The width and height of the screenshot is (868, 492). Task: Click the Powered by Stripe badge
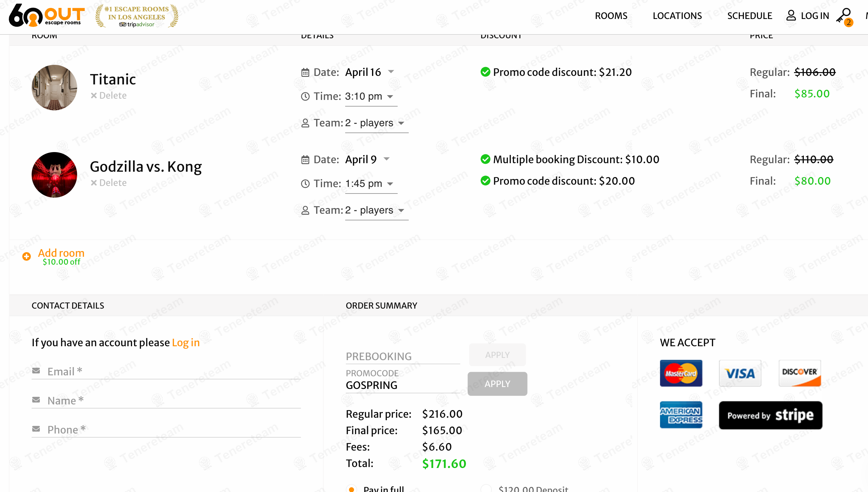770,415
